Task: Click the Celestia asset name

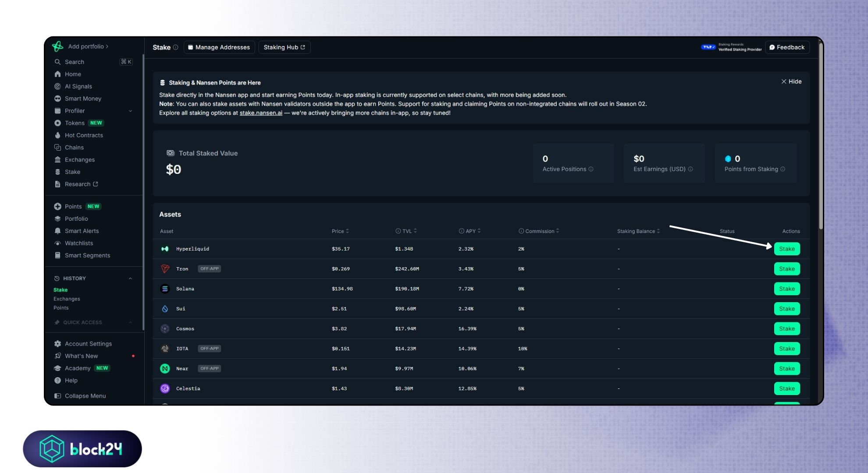Action: click(188, 388)
